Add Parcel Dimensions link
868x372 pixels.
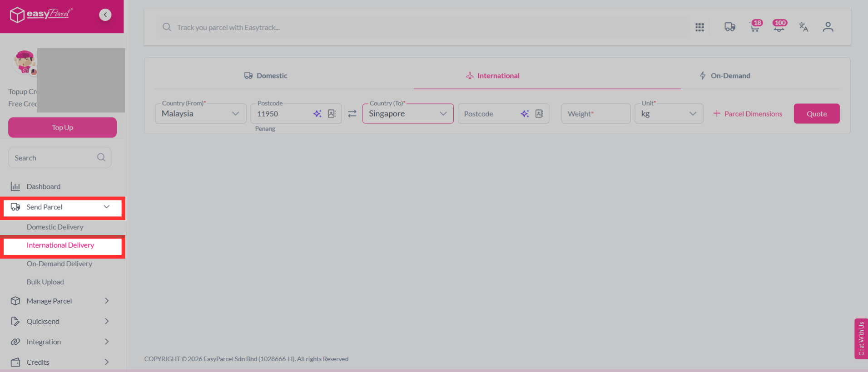(x=748, y=114)
